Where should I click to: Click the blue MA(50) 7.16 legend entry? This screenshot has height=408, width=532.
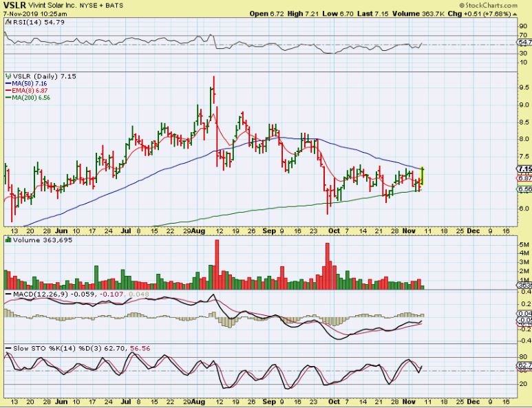tap(26, 84)
